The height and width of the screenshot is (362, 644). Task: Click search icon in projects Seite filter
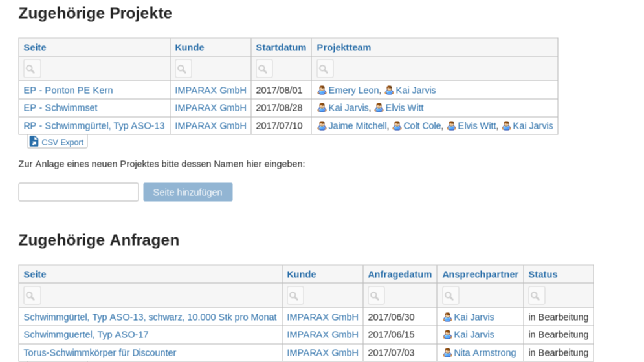(x=32, y=69)
